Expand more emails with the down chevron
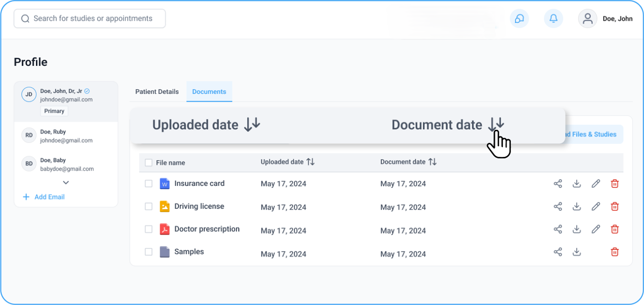 point(66,183)
